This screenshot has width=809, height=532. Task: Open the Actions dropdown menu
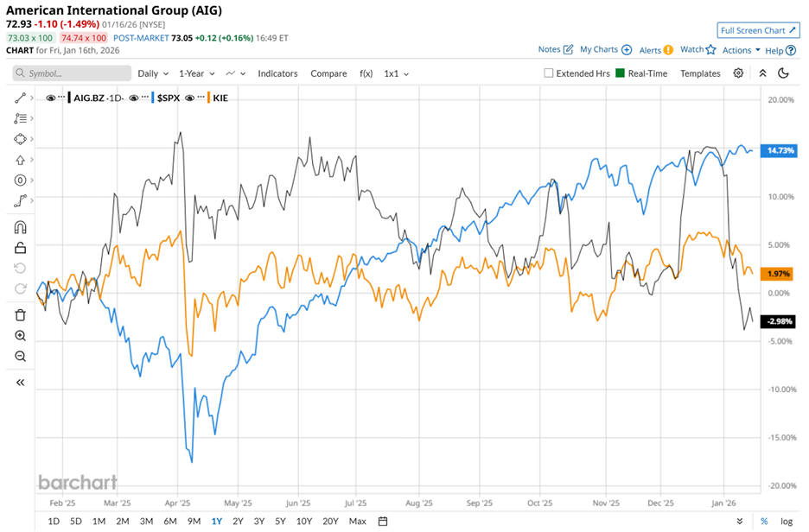[x=742, y=50]
